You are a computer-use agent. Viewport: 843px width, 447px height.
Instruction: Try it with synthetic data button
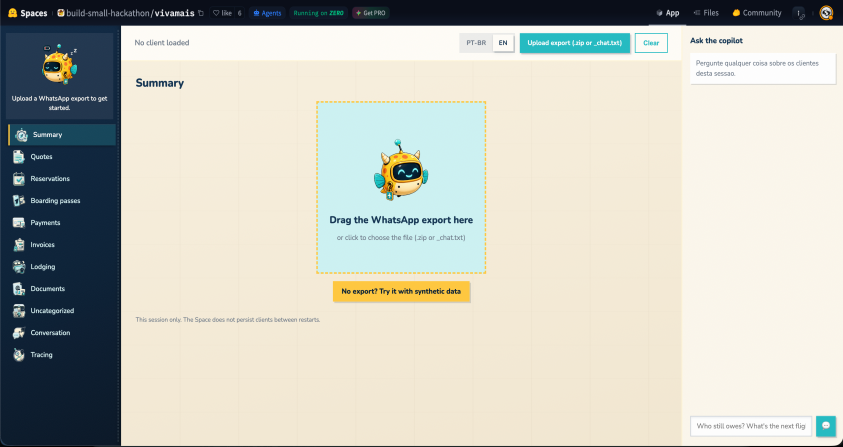[401, 292]
